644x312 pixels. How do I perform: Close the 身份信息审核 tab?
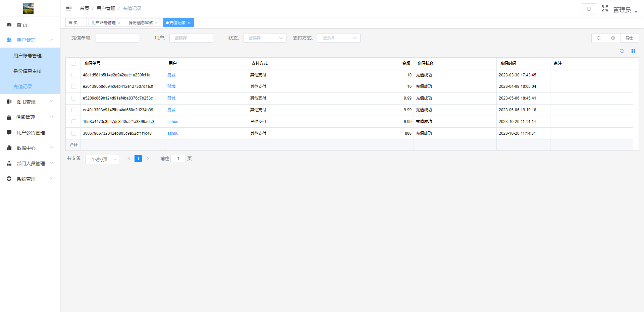pos(156,23)
